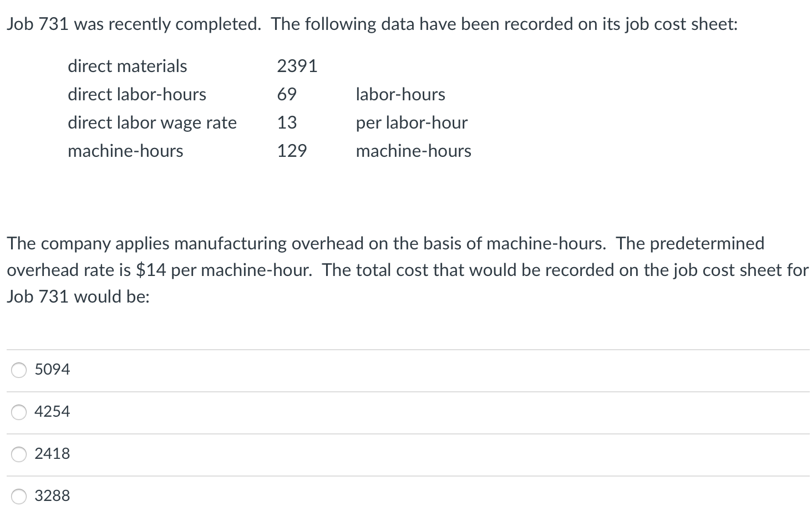
Task: Select the radio button for answer 2418
Action: pos(18,454)
